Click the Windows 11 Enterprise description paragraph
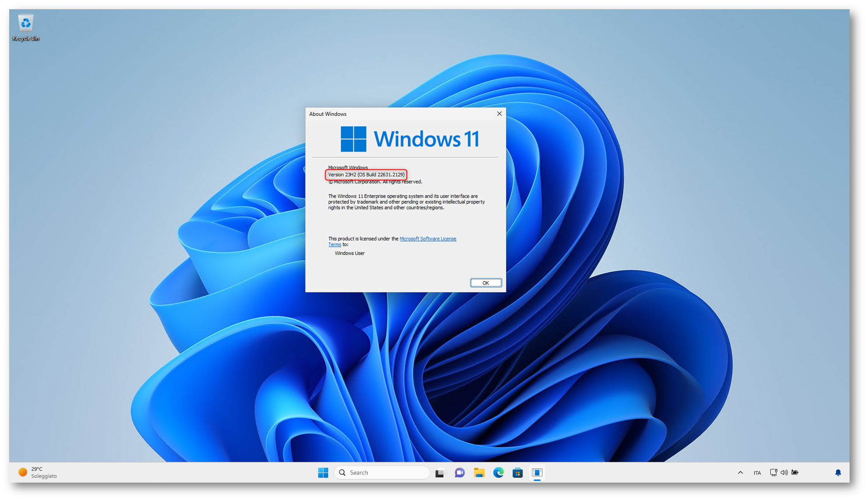Image resolution: width=868 pixels, height=501 pixels. pyautogui.click(x=406, y=202)
